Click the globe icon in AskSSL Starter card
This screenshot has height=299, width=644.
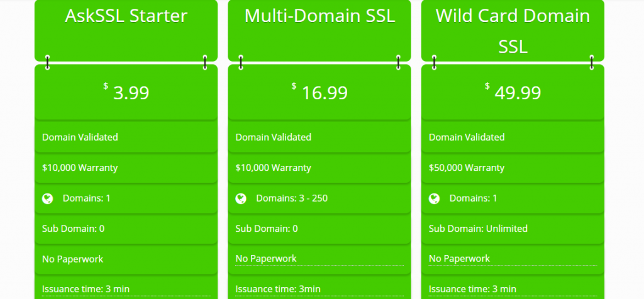[x=48, y=198]
